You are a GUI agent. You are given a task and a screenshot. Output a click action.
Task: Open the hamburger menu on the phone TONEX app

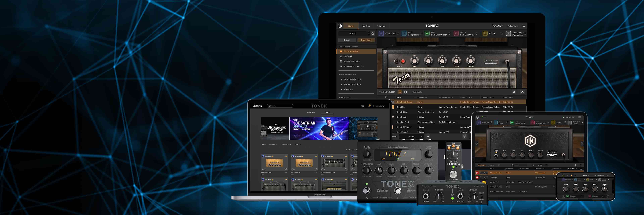607,175
